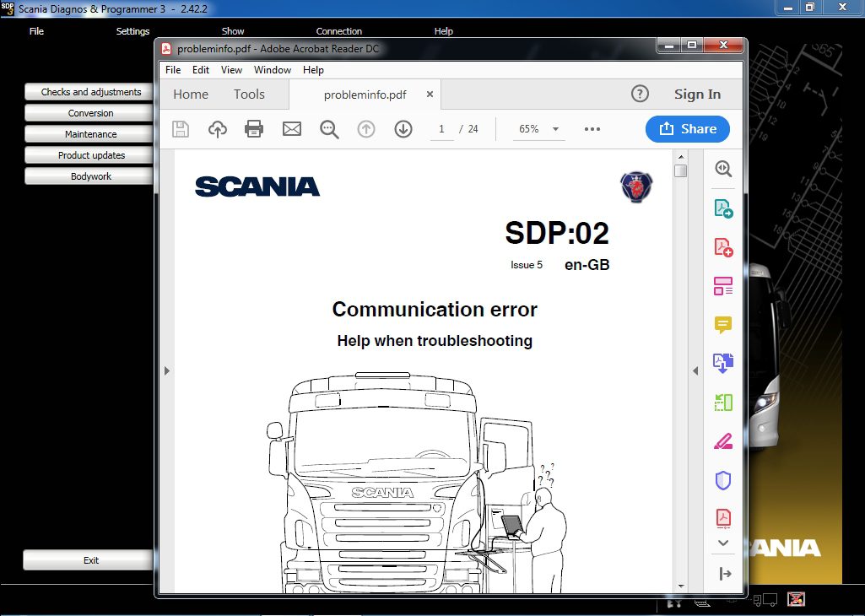Save the PDF with the save icon
The height and width of the screenshot is (616, 865).
point(180,128)
